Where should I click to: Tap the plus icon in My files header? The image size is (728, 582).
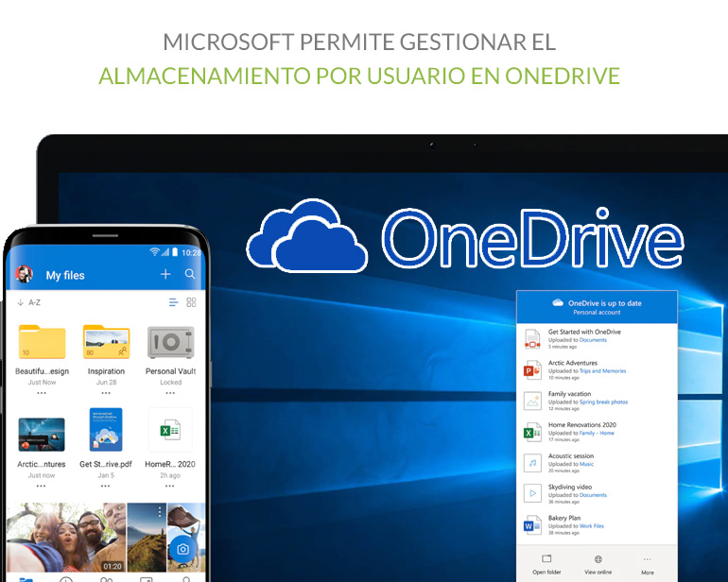[x=165, y=274]
